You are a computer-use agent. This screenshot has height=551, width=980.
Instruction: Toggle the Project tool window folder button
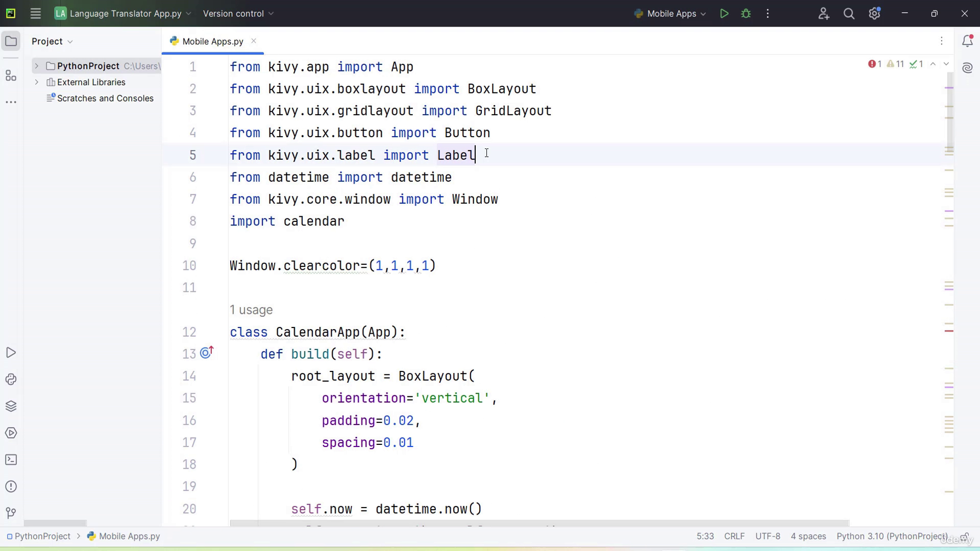(11, 41)
